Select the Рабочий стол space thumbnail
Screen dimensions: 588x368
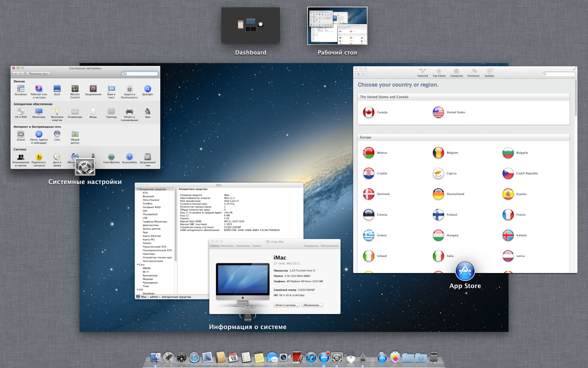(x=337, y=26)
